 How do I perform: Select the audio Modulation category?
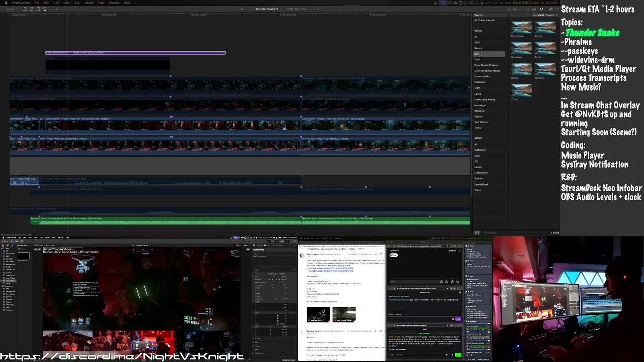click(481, 173)
